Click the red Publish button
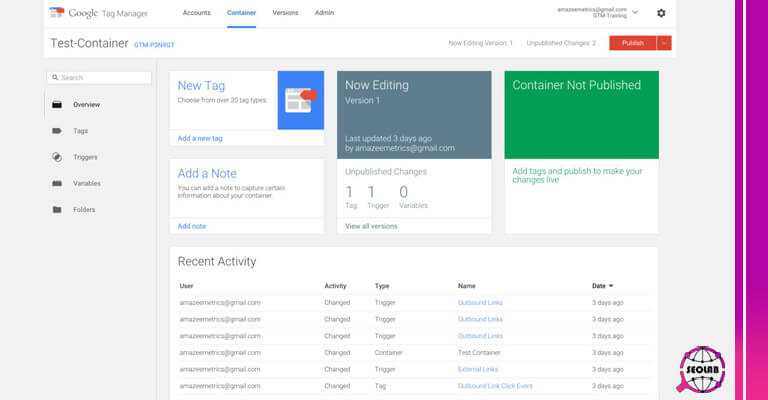This screenshot has height=400, width=768. [x=632, y=43]
